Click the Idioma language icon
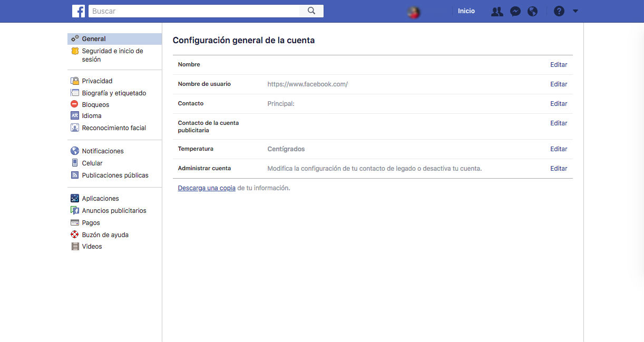Viewport: 644px width, 342px height. (75, 115)
